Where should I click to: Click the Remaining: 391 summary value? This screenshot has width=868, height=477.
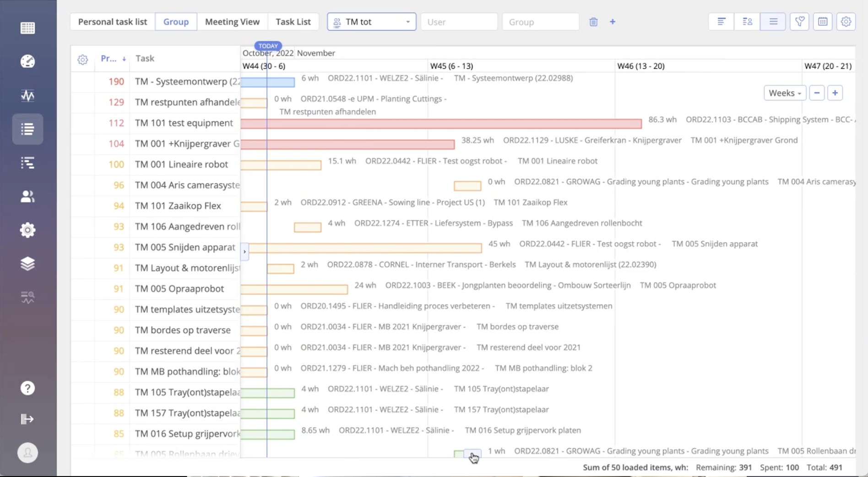click(724, 467)
